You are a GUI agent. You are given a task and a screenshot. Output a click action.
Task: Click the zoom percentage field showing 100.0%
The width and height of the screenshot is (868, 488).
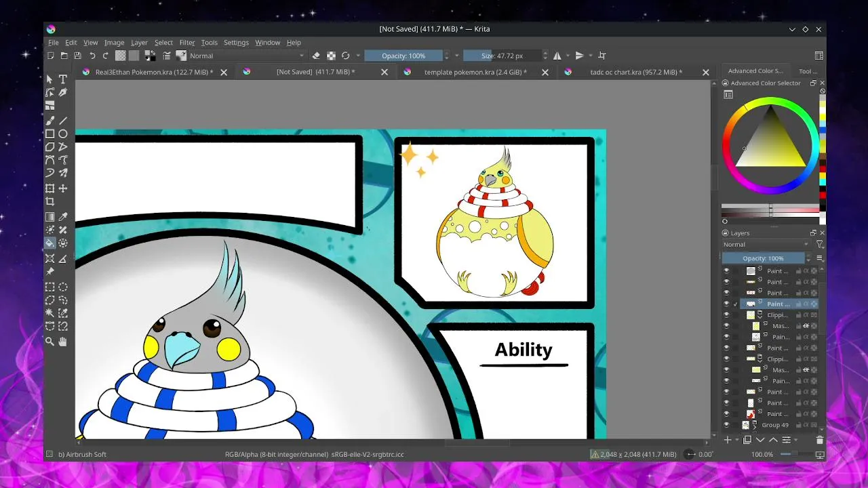pos(762,454)
